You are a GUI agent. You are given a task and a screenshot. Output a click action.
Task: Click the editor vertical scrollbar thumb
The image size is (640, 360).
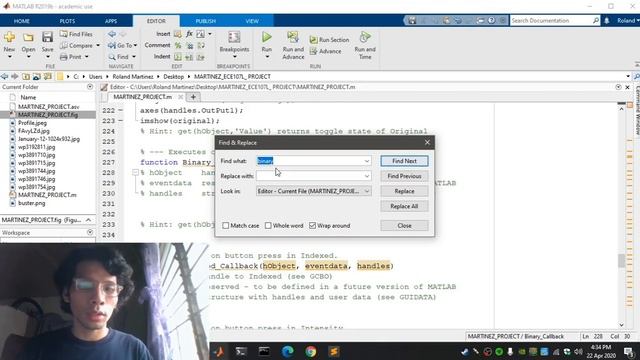622,261
